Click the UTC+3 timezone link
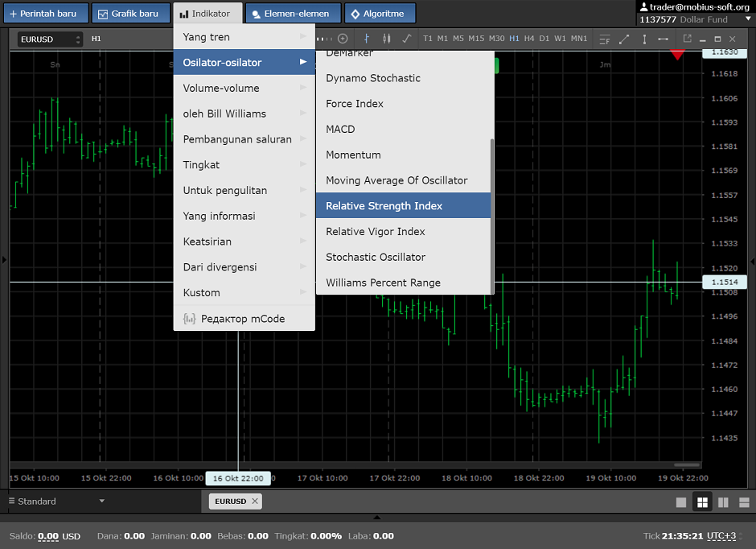 (721, 535)
